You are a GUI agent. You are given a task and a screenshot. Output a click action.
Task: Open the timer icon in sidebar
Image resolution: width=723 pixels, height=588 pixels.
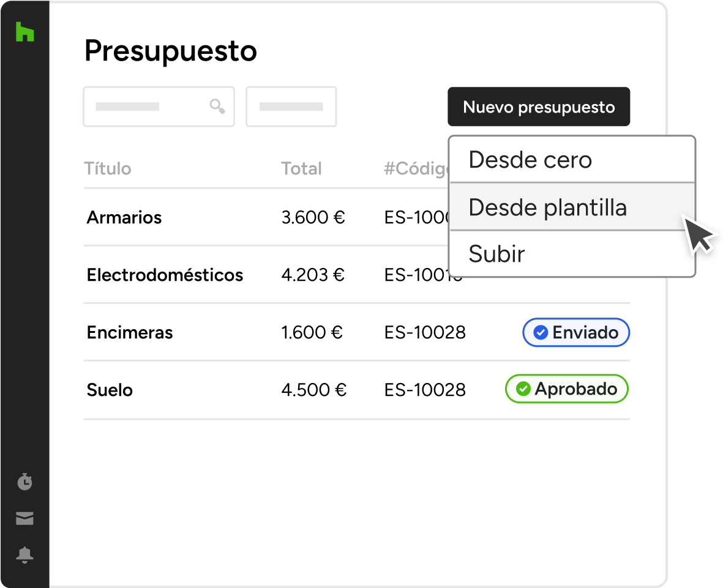pos(25,481)
